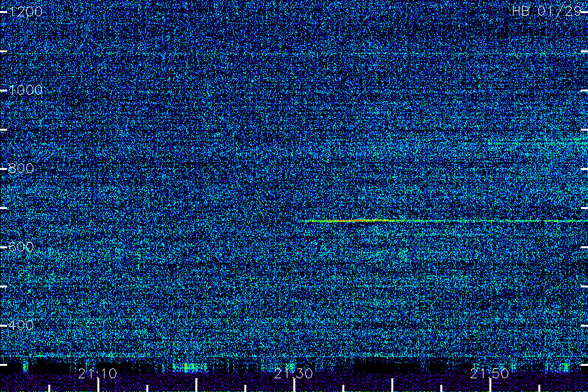Click the 1000 frequency axis label

click(25, 90)
